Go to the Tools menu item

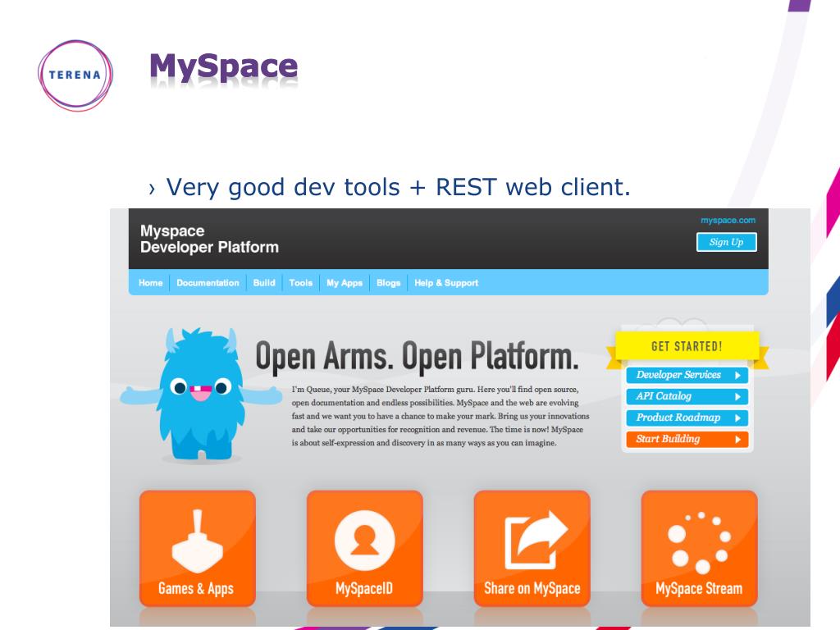coord(300,283)
